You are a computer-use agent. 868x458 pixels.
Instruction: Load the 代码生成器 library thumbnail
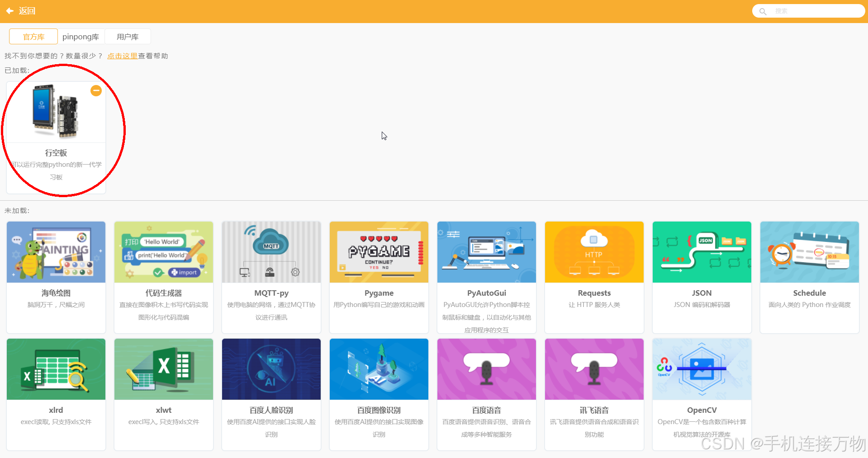[164, 252]
